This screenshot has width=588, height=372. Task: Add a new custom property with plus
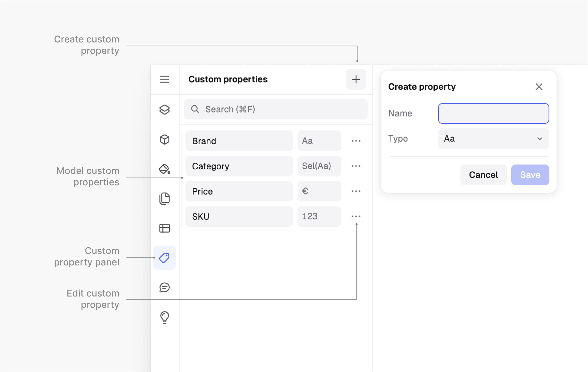356,79
